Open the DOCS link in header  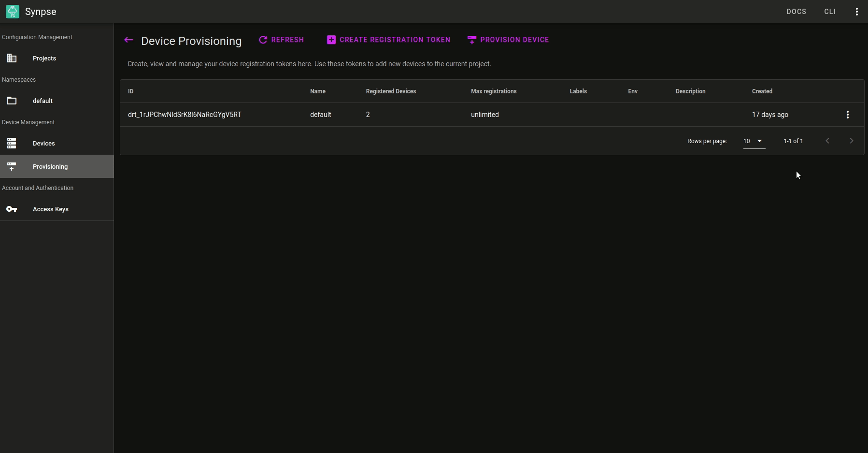[796, 12]
